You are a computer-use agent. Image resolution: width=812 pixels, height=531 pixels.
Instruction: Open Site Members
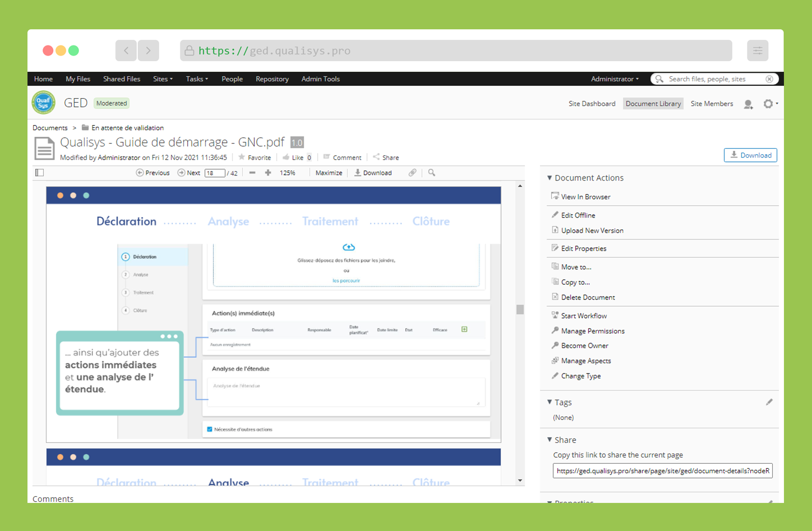click(x=712, y=104)
